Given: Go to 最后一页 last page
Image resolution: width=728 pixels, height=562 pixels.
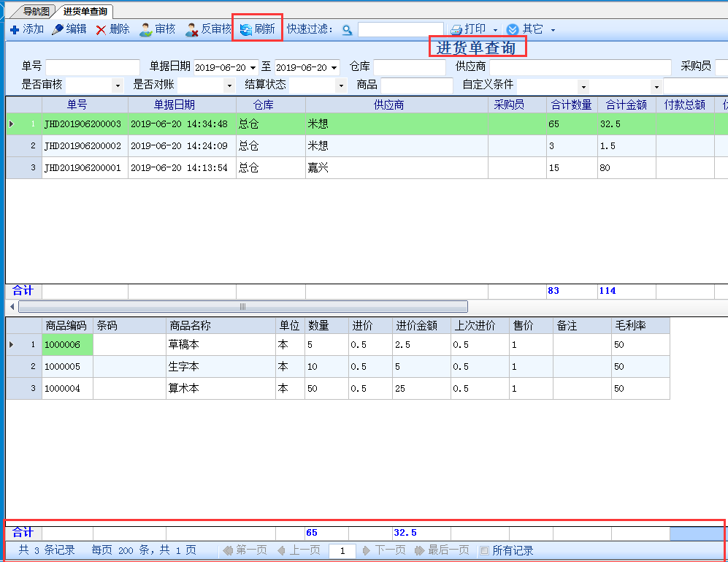Looking at the screenshot, I should (442, 550).
